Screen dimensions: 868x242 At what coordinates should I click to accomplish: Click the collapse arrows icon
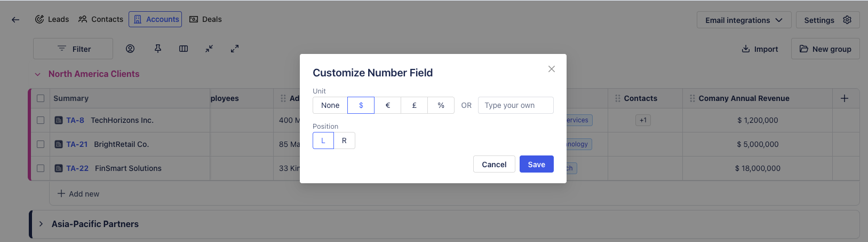point(209,49)
